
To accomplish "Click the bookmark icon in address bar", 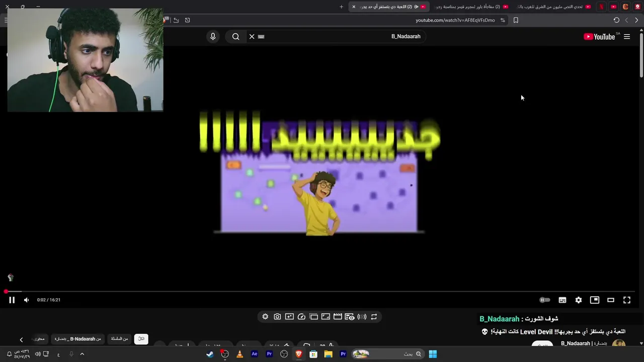I will pos(516,20).
